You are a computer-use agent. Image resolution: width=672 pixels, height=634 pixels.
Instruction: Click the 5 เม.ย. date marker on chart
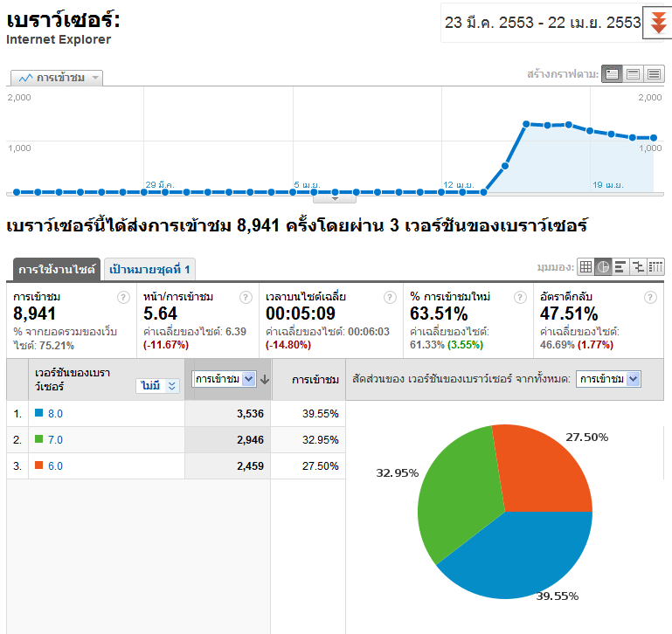(307, 184)
